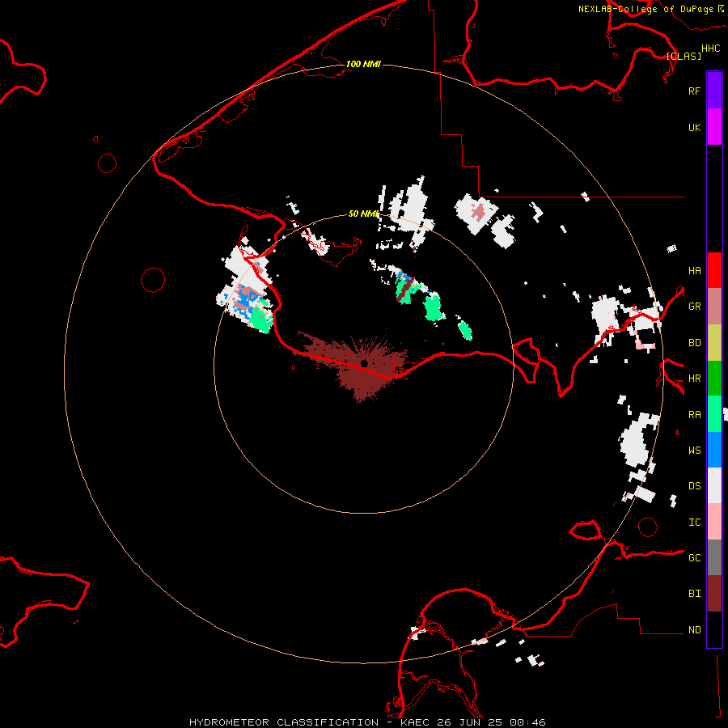Click the WS legend label
The height and width of the screenshot is (728, 728).
coord(694,450)
